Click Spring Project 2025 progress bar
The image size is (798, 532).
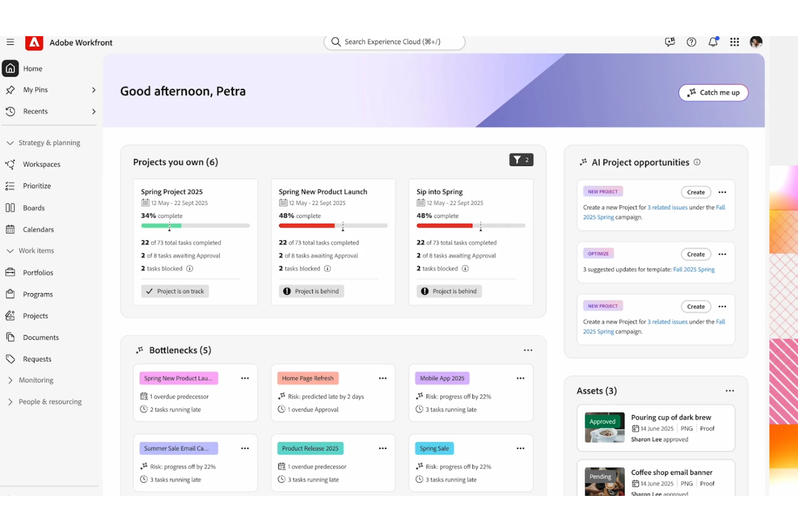[x=195, y=226]
